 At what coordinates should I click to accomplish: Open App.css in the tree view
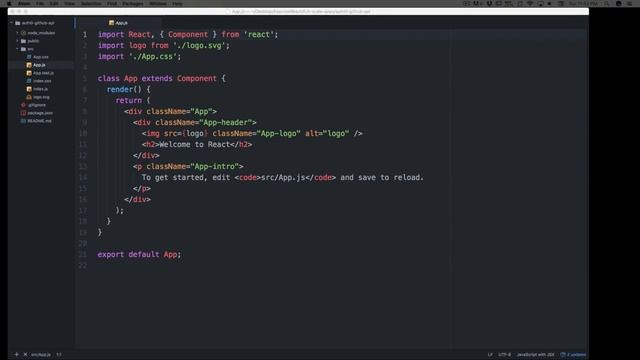coord(41,57)
